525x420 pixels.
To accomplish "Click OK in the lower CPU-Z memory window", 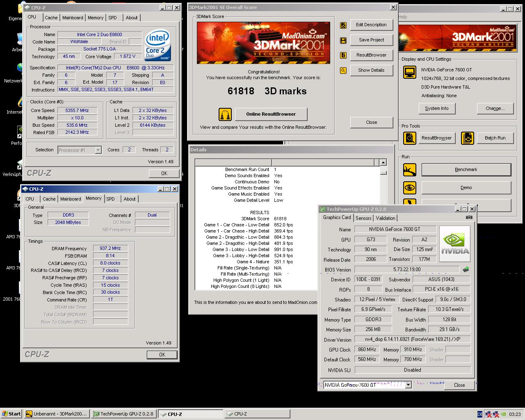I will pyautogui.click(x=162, y=355).
